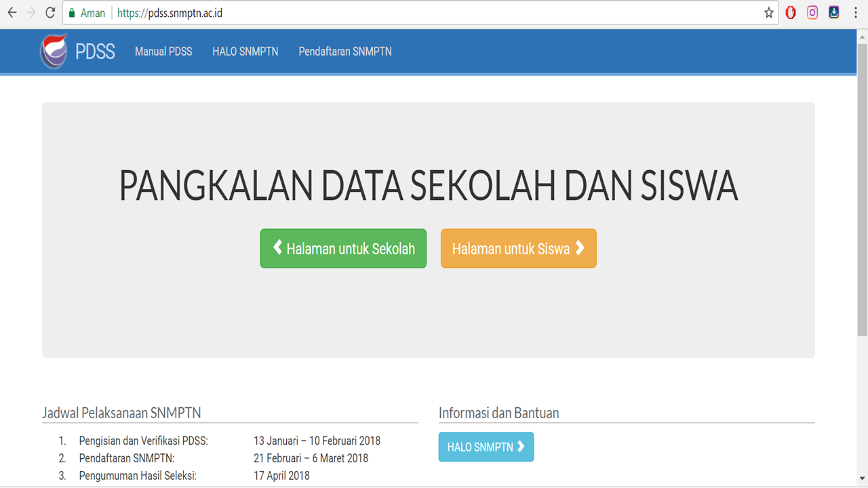This screenshot has width=868, height=488.
Task: Click the Informasi dan Bantuan heading
Action: click(x=498, y=413)
